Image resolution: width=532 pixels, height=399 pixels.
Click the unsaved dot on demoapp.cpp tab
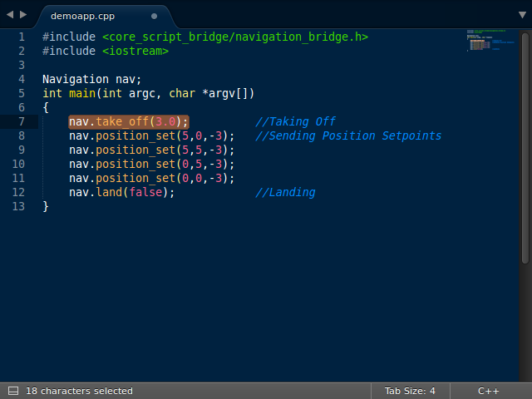154,16
